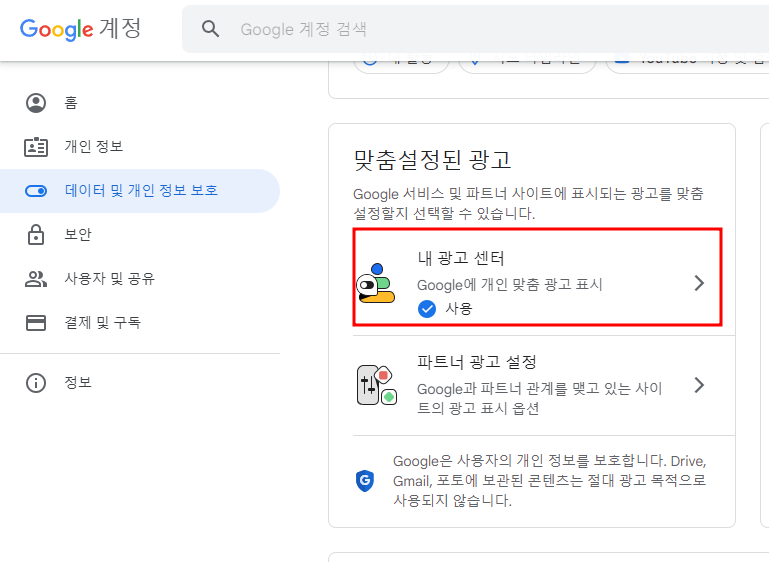This screenshot has width=769, height=562.
Task: Click the 정보 info circle icon
Action: (36, 383)
